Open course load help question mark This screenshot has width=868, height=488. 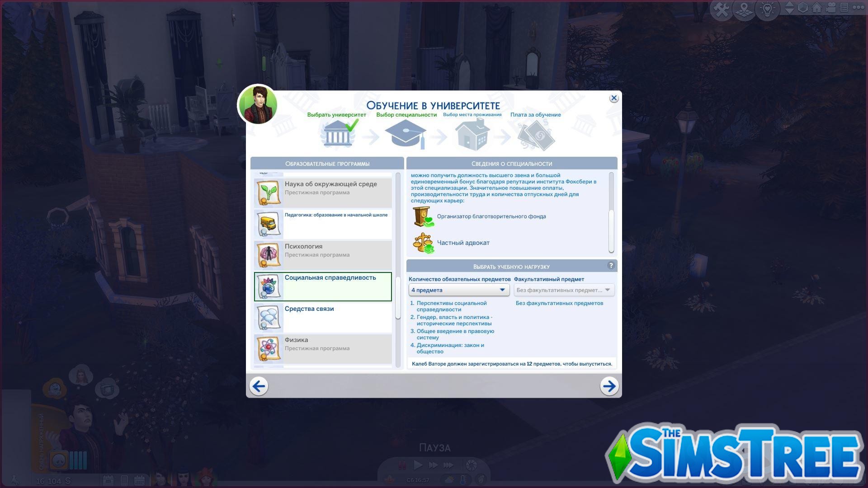[611, 266]
